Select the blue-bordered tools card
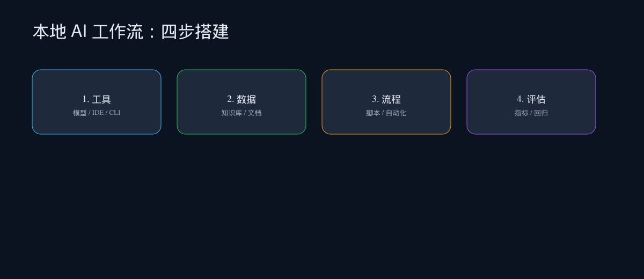This screenshot has width=644, height=279. (x=97, y=80)
